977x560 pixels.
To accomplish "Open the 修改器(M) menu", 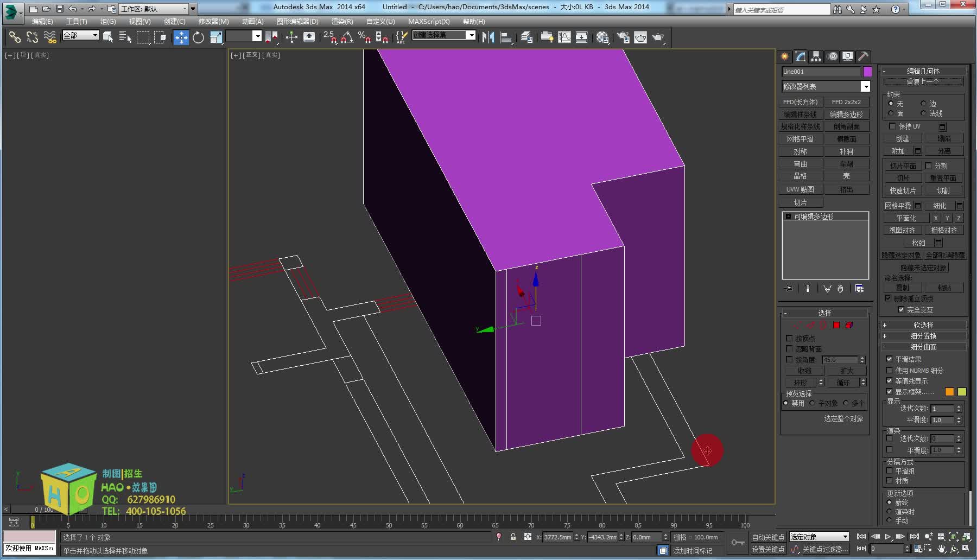I will (213, 22).
